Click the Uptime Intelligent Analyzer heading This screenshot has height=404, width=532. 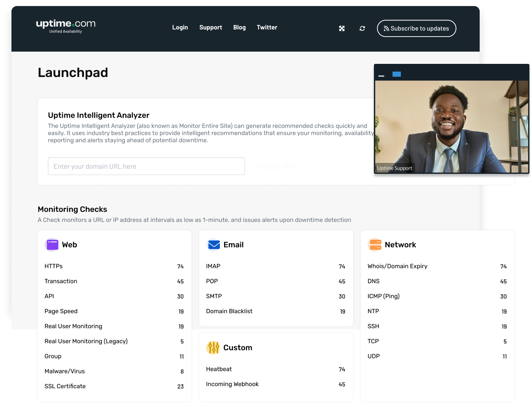(99, 115)
